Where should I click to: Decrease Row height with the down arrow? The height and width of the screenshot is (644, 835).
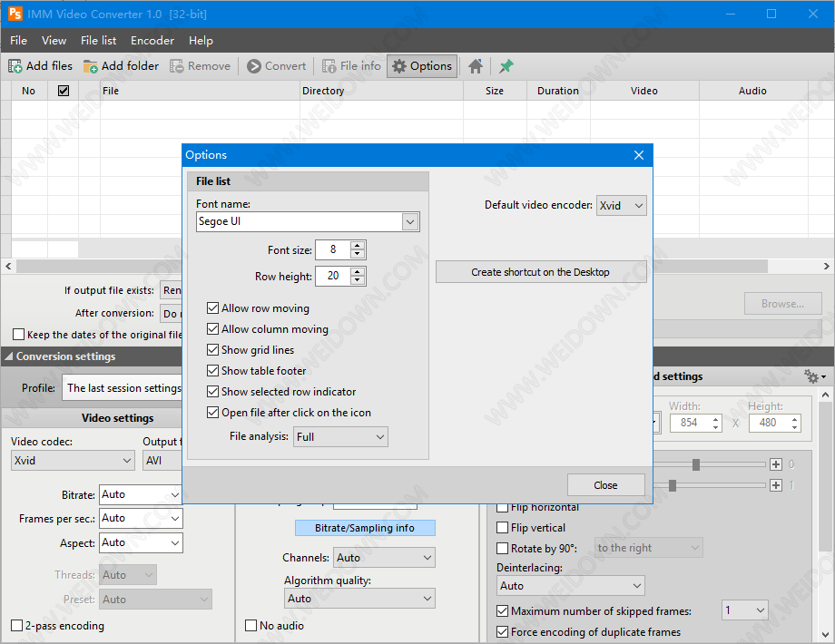358,280
